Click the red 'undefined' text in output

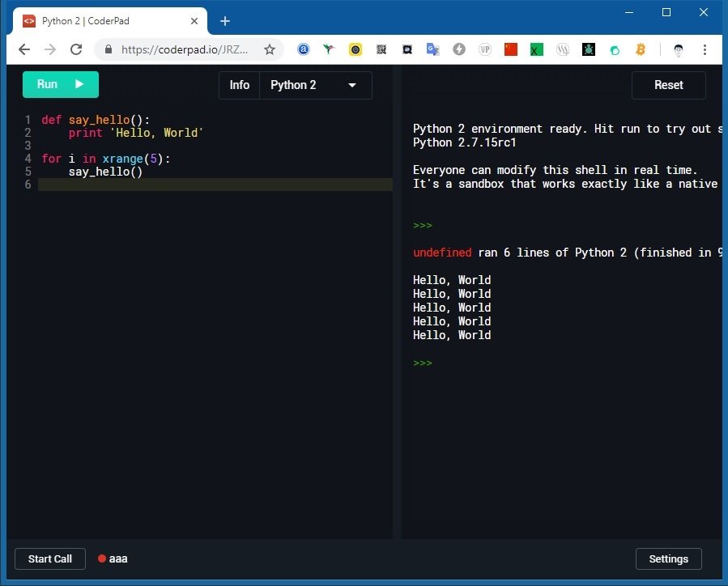tap(442, 253)
